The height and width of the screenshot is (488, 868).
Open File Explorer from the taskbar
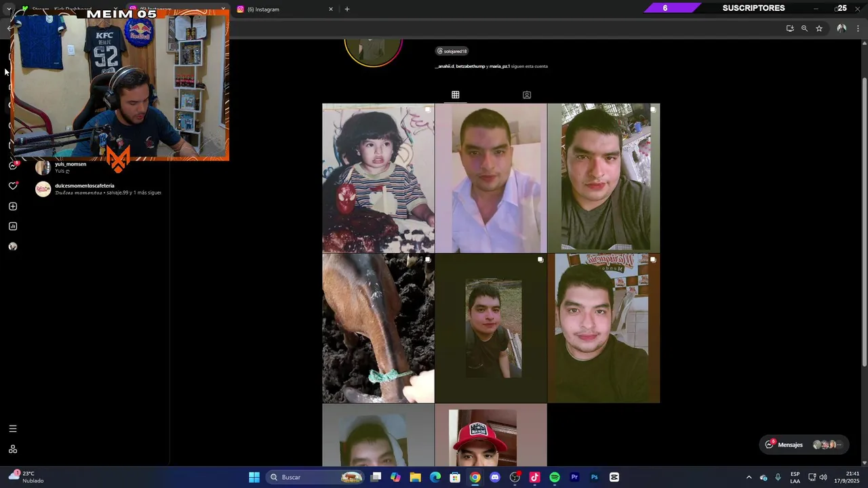pyautogui.click(x=416, y=477)
